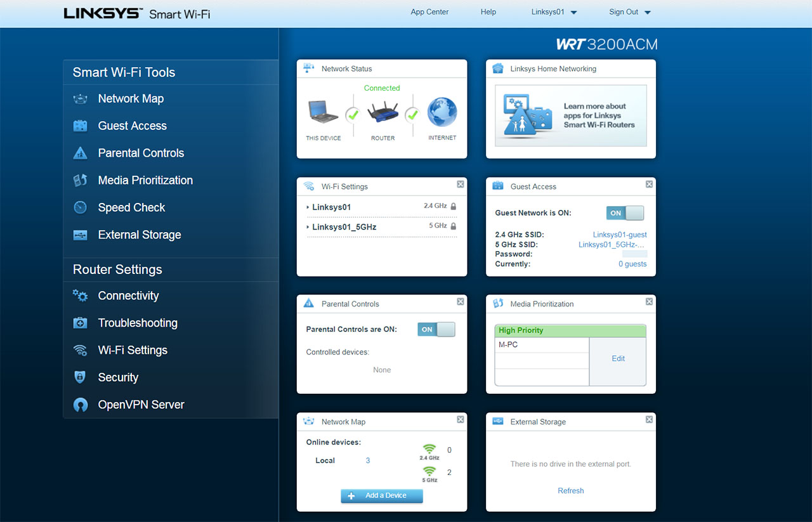Click the External Storage USB drive icon in sidebar
The height and width of the screenshot is (522, 812).
tap(80, 235)
